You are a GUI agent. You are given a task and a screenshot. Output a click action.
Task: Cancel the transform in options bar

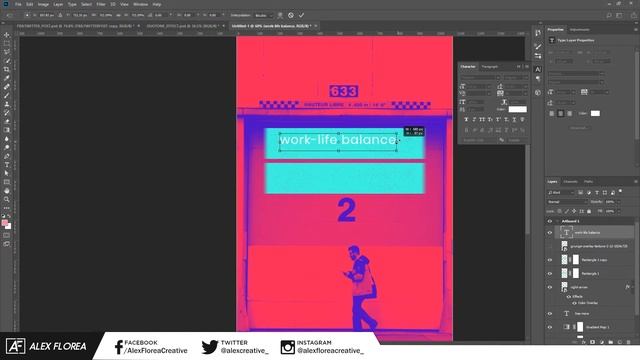coord(291,15)
